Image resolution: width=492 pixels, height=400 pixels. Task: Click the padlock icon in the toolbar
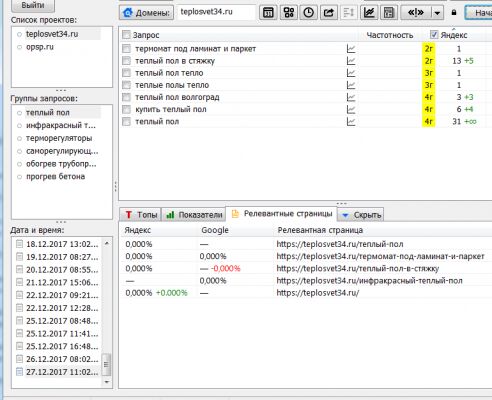[454, 13]
